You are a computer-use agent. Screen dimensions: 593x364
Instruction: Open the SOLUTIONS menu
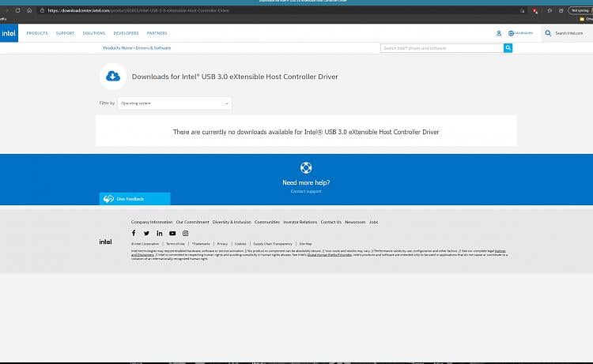tap(94, 33)
